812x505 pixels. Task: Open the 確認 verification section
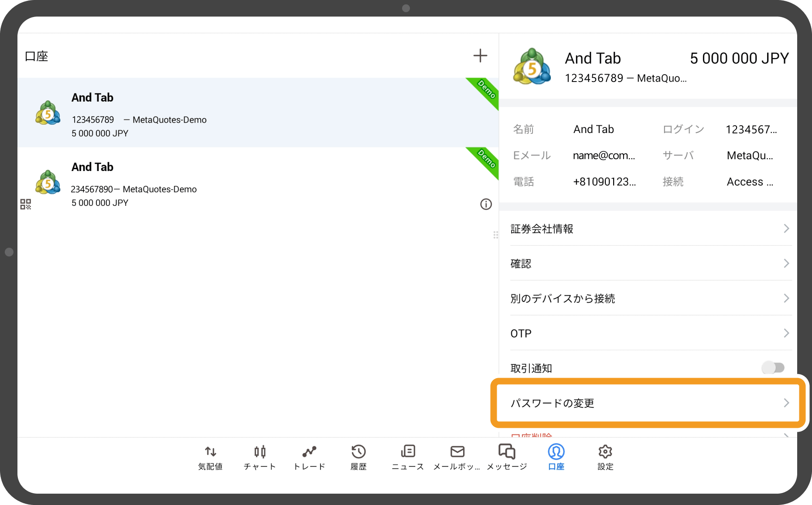[x=650, y=263]
